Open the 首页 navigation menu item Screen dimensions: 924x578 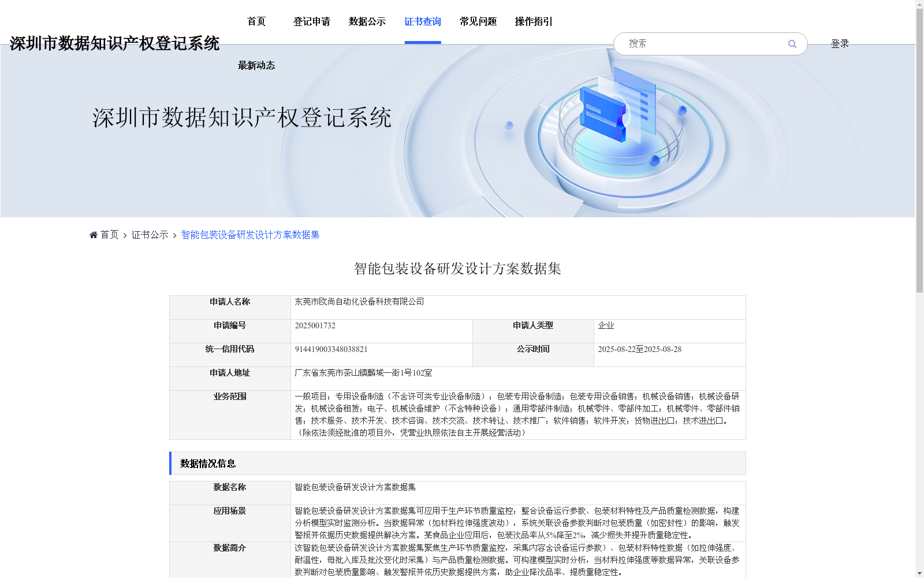(256, 21)
